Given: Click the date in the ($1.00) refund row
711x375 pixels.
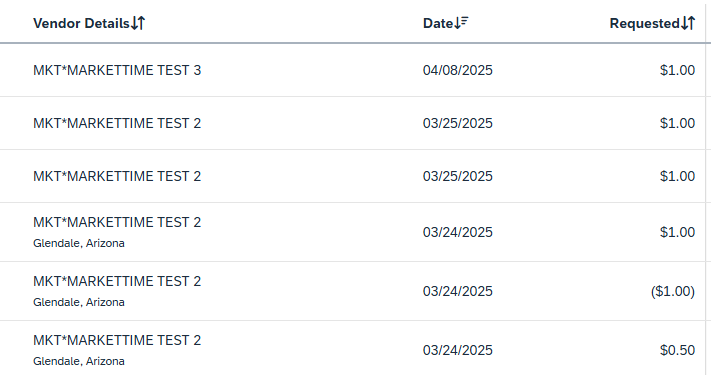Looking at the screenshot, I should [458, 291].
